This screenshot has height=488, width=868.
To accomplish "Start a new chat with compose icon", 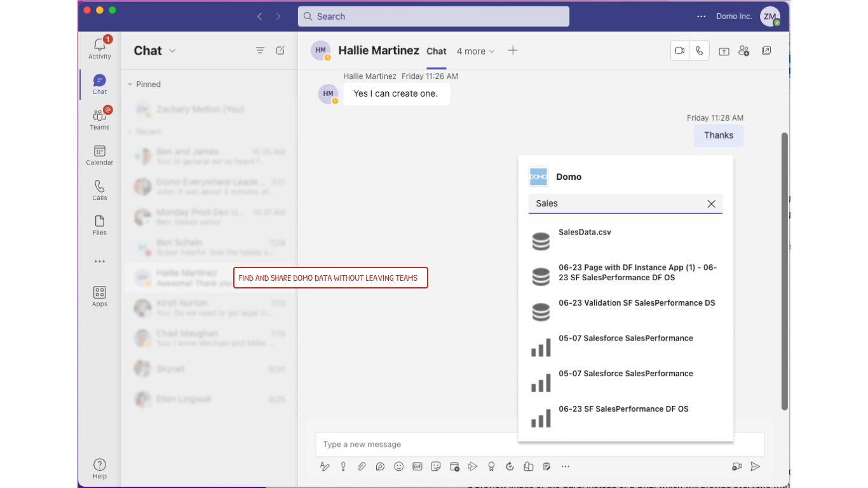I will click(280, 50).
